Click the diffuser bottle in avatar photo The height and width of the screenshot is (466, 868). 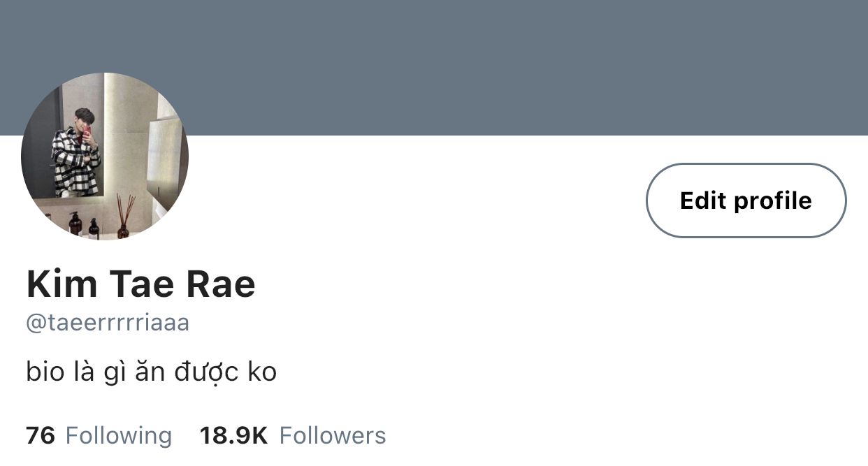(124, 217)
